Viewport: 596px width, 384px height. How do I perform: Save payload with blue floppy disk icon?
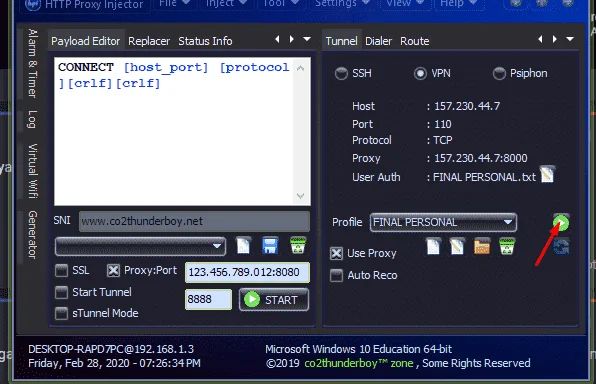(x=270, y=246)
